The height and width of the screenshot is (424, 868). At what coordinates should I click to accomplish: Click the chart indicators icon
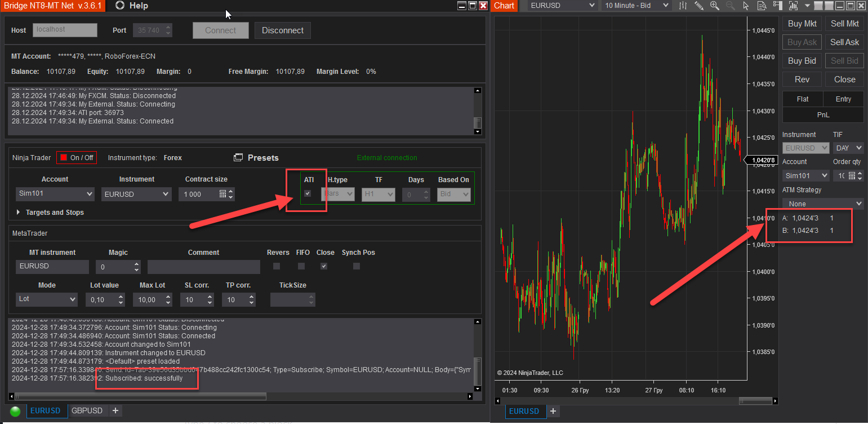794,6
